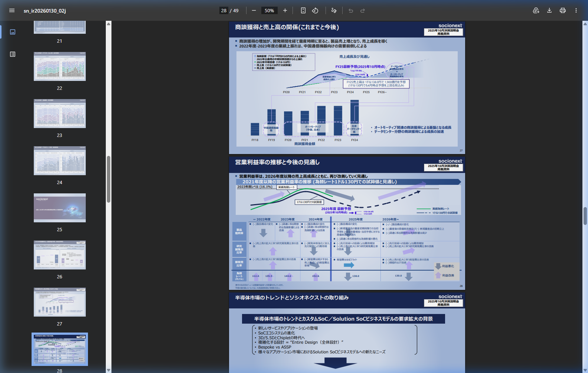Screen dimensions: 588x373
Task: Open the more actions three-dot menu
Action: [576, 10]
